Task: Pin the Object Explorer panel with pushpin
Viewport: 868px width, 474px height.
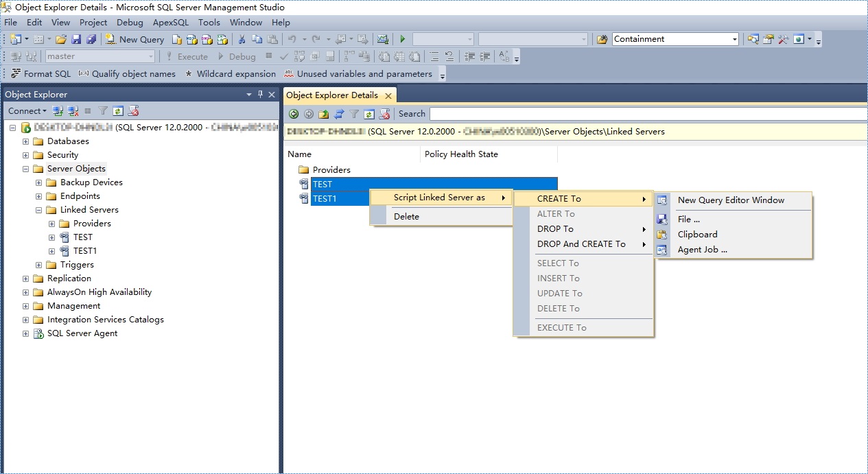Action: [x=260, y=95]
